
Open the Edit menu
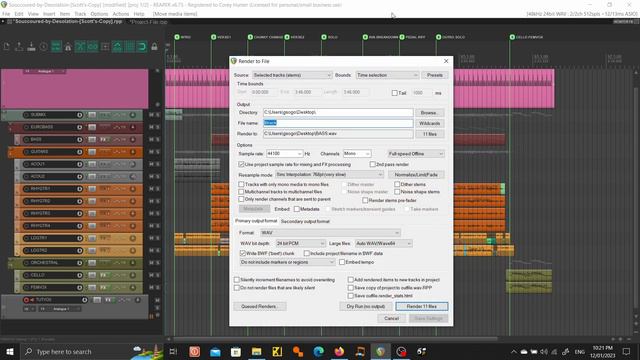pos(19,14)
